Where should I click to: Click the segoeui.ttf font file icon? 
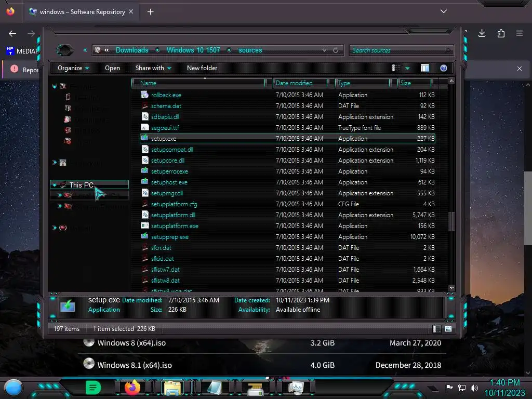[145, 127]
